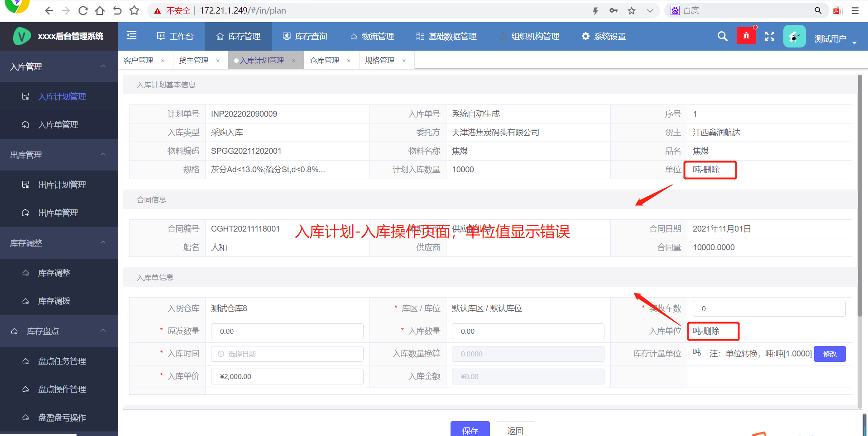The width and height of the screenshot is (868, 436).
Task: Select the 入库计划管理 tab
Action: click(x=262, y=60)
